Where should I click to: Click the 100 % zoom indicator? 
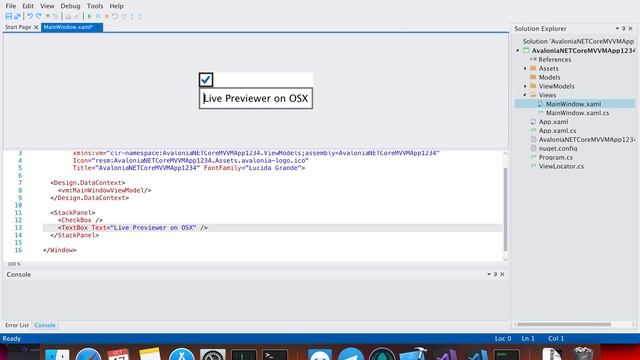[x=14, y=264]
